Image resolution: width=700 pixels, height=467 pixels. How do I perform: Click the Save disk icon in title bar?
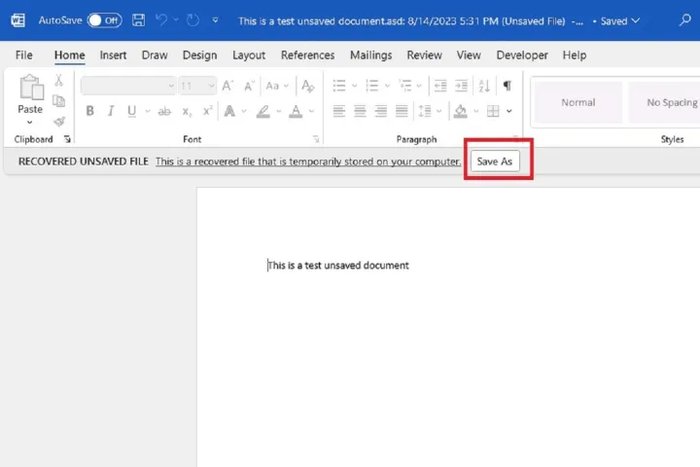pos(138,20)
